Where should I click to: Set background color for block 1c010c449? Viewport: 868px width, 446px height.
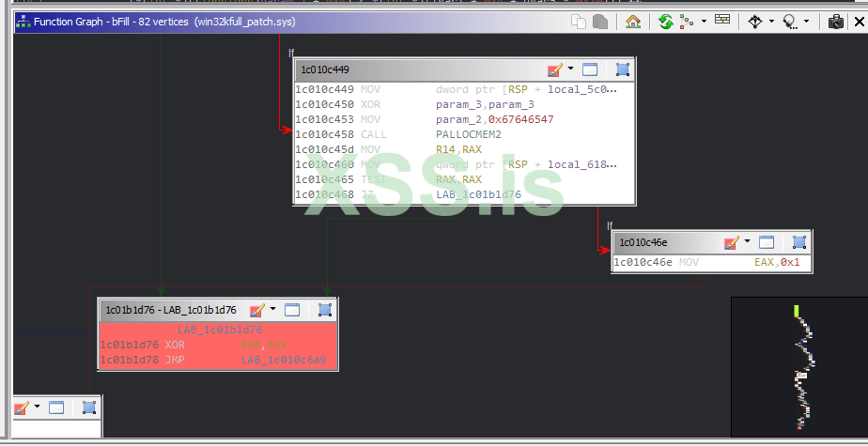[x=554, y=69]
